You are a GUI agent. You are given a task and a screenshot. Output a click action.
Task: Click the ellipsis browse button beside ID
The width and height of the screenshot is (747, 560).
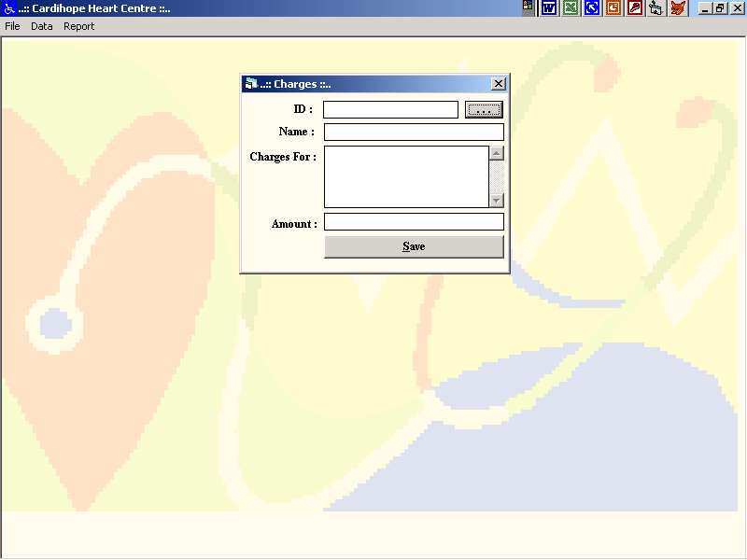pyautogui.click(x=484, y=110)
